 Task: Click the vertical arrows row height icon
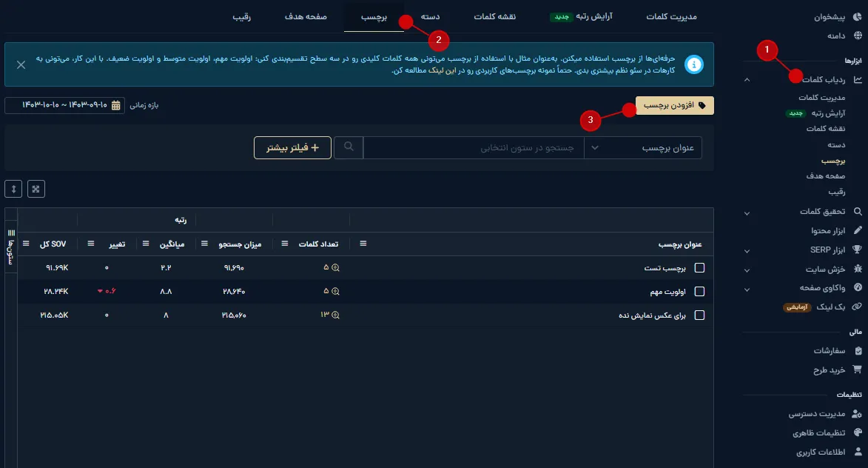click(x=13, y=189)
